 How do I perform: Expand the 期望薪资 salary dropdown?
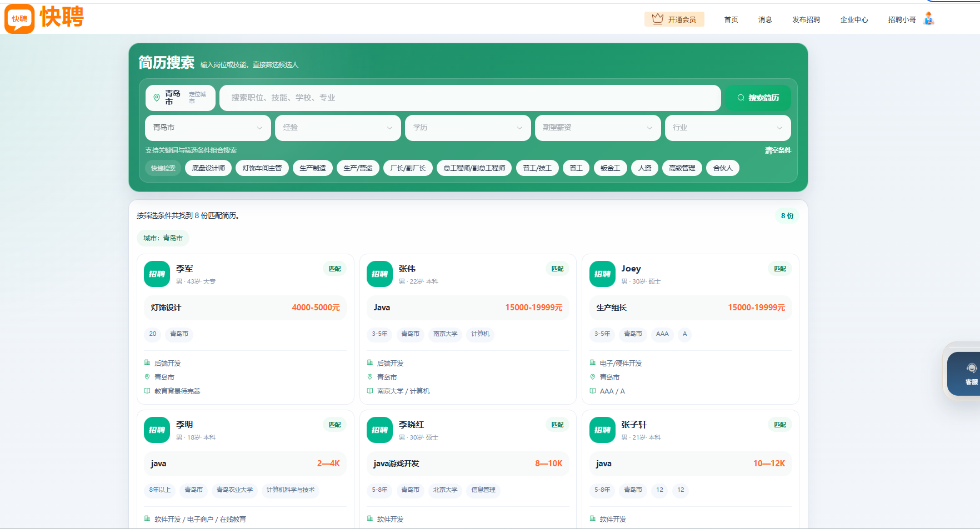coord(598,128)
